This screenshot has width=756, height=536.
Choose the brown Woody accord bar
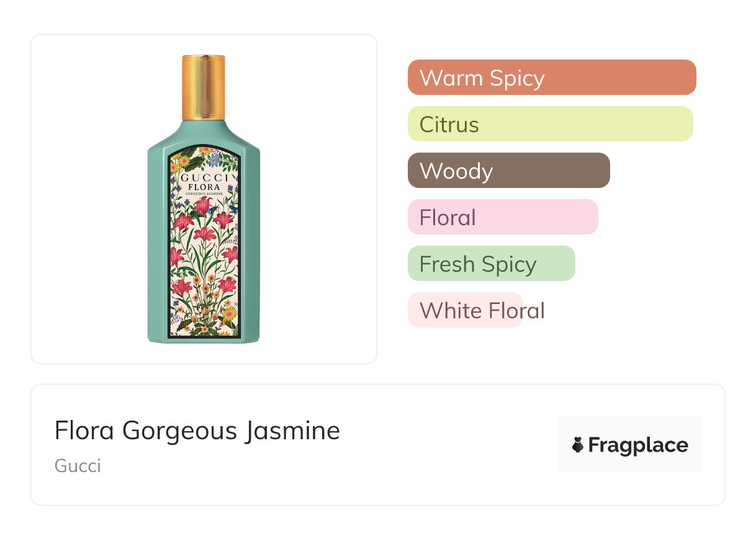tap(508, 171)
